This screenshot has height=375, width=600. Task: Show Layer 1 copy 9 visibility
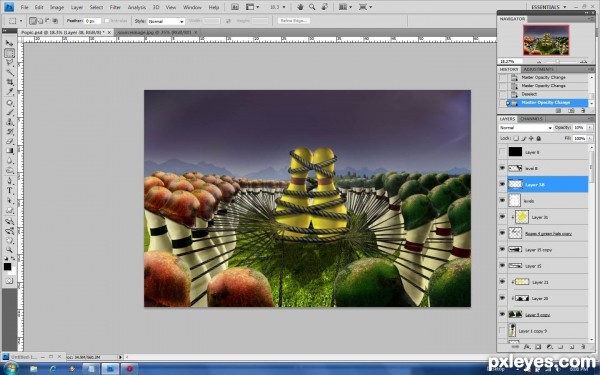coord(502,331)
